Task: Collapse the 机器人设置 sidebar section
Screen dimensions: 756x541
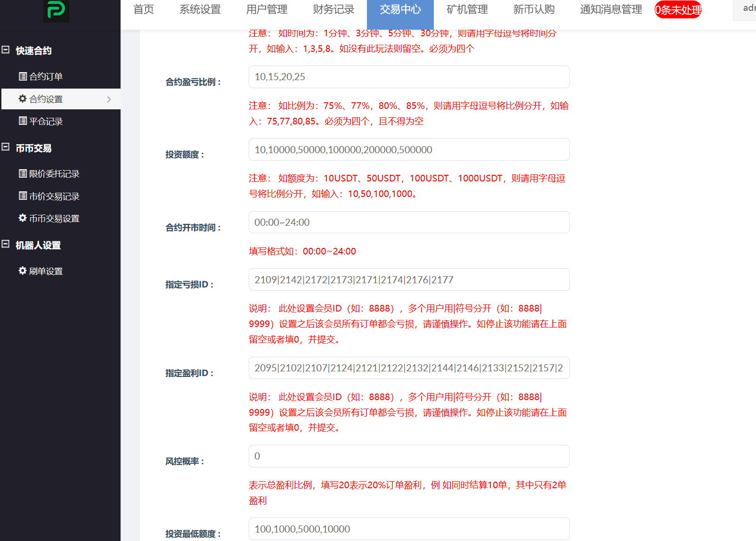Action: [6, 244]
